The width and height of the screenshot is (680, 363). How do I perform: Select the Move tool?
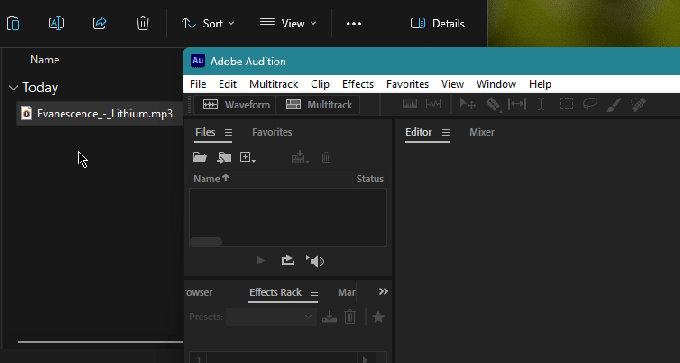pos(468,105)
